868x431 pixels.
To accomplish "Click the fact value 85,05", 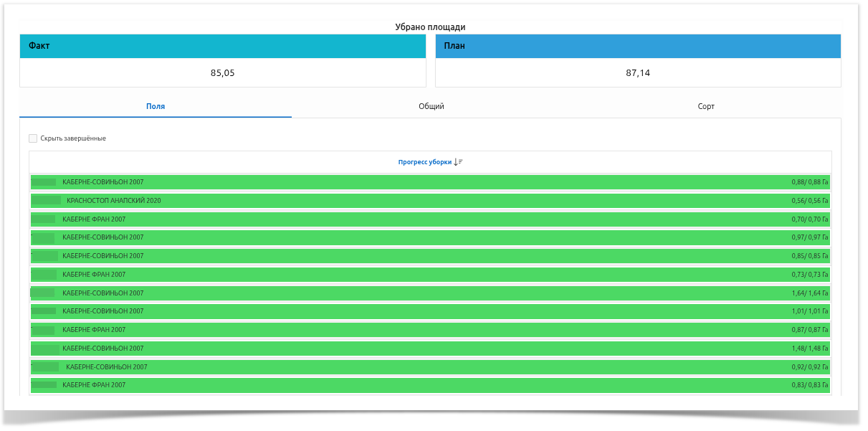I will 222,72.
